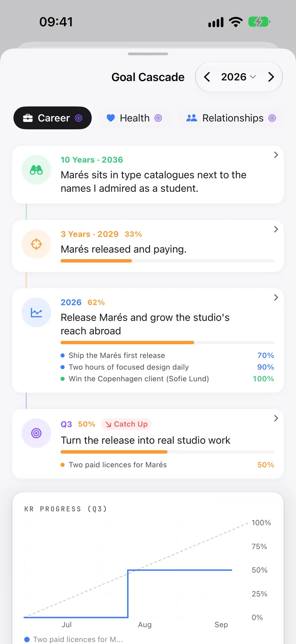Image resolution: width=296 pixels, height=644 pixels.
Task: Tap the Catch Up status badge
Action: coord(126,424)
